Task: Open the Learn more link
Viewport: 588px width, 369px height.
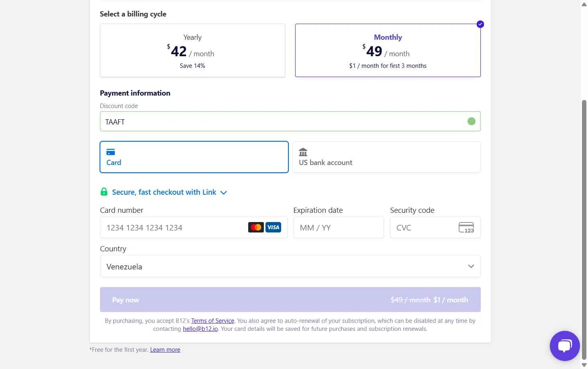Action: click(165, 350)
